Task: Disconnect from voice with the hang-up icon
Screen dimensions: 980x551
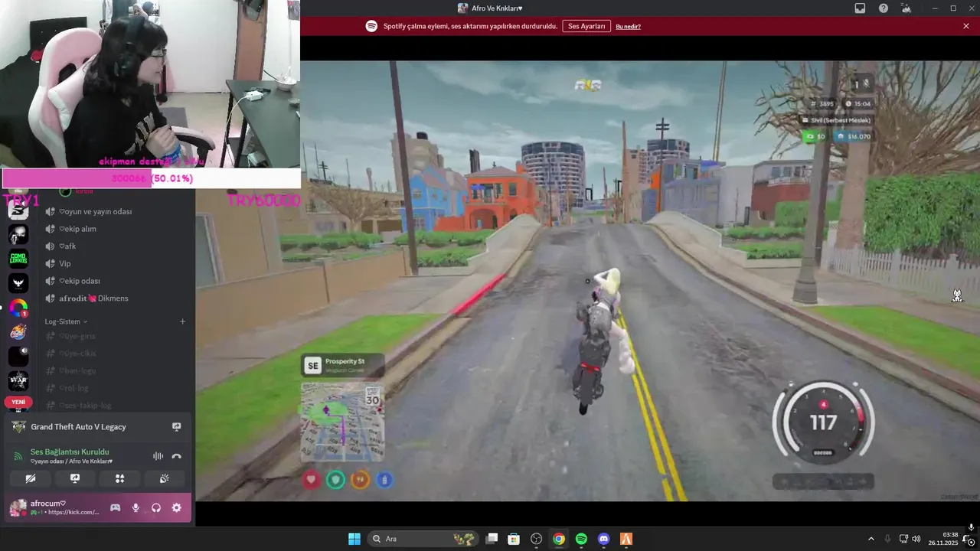Action: pos(177,456)
